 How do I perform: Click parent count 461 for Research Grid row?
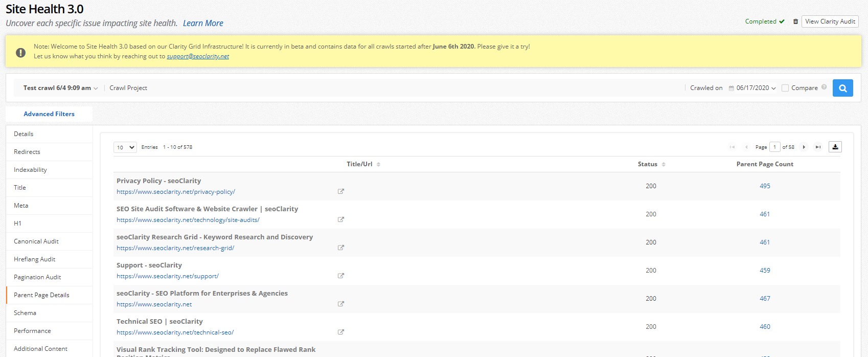pos(765,242)
